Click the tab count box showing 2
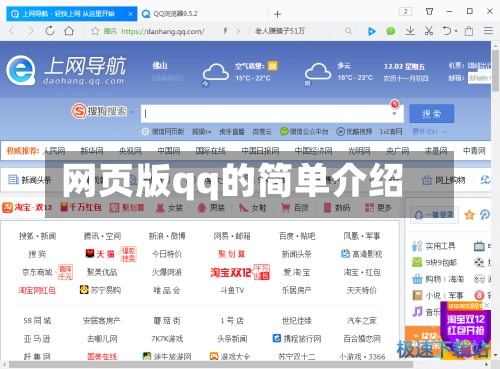 [405, 11]
